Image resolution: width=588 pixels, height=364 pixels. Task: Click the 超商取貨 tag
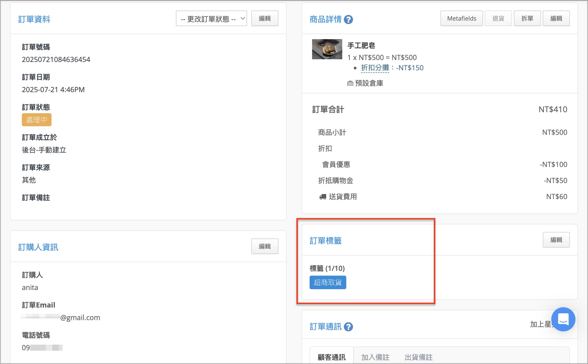point(328,283)
